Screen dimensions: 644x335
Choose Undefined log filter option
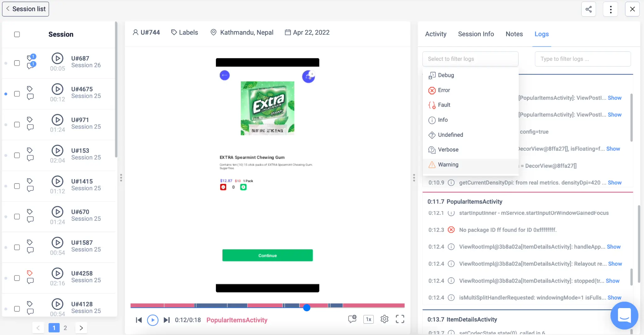click(x=470, y=135)
